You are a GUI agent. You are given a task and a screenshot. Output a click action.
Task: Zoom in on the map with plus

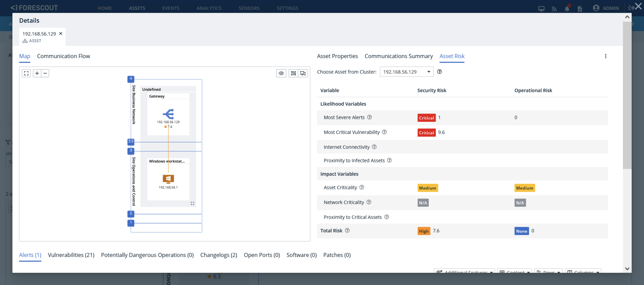point(37,73)
